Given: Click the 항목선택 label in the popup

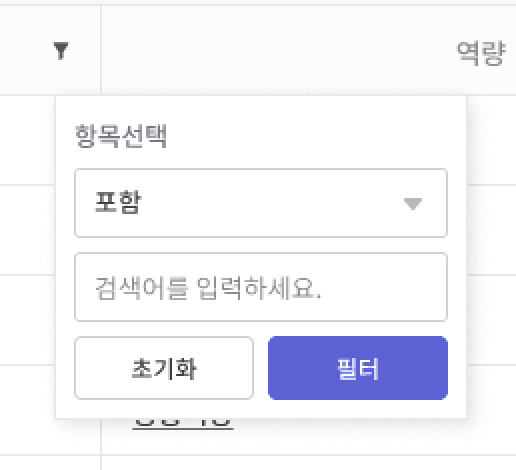Looking at the screenshot, I should click(121, 136).
